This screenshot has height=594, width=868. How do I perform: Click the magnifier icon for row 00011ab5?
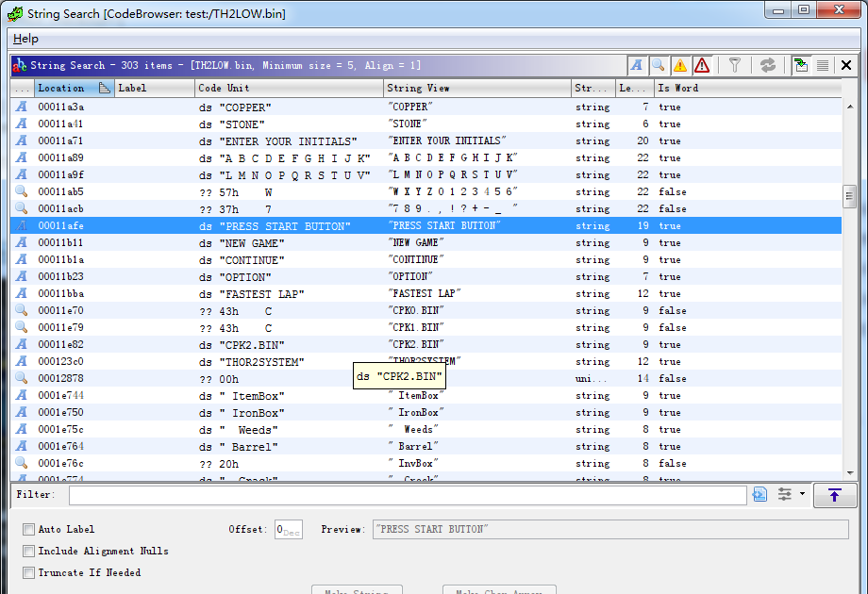coord(21,191)
